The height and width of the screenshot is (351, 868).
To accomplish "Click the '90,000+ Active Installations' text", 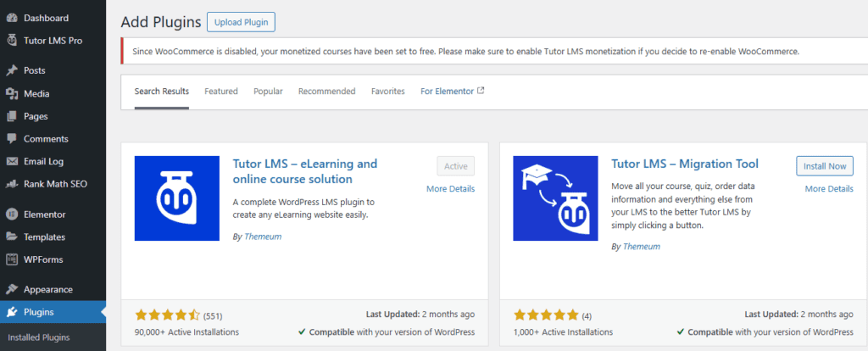I will point(187,332).
